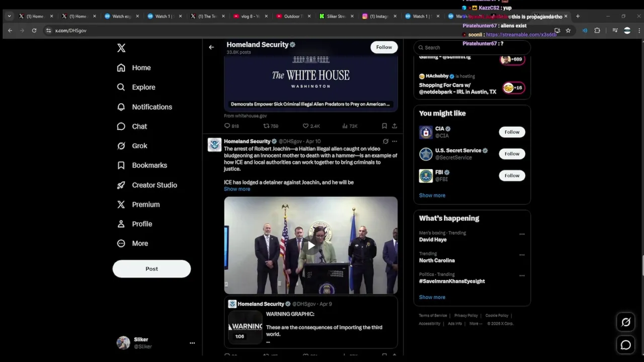Repost the White House post (759)
The width and height of the screenshot is (644, 362).
(x=271, y=126)
